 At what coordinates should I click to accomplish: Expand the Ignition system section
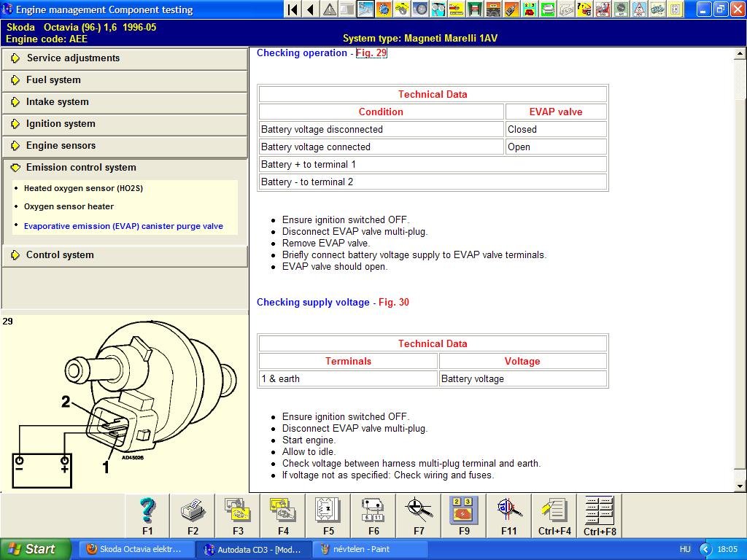(x=125, y=124)
